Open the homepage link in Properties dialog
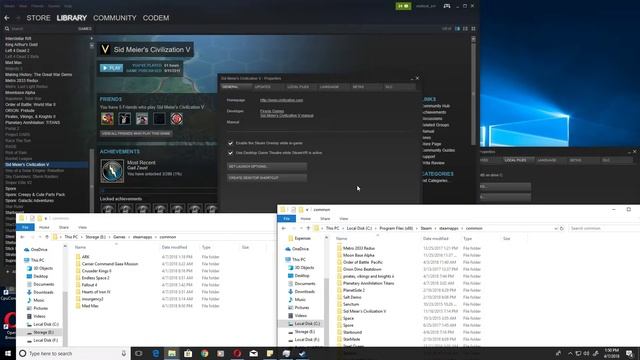 [281, 100]
